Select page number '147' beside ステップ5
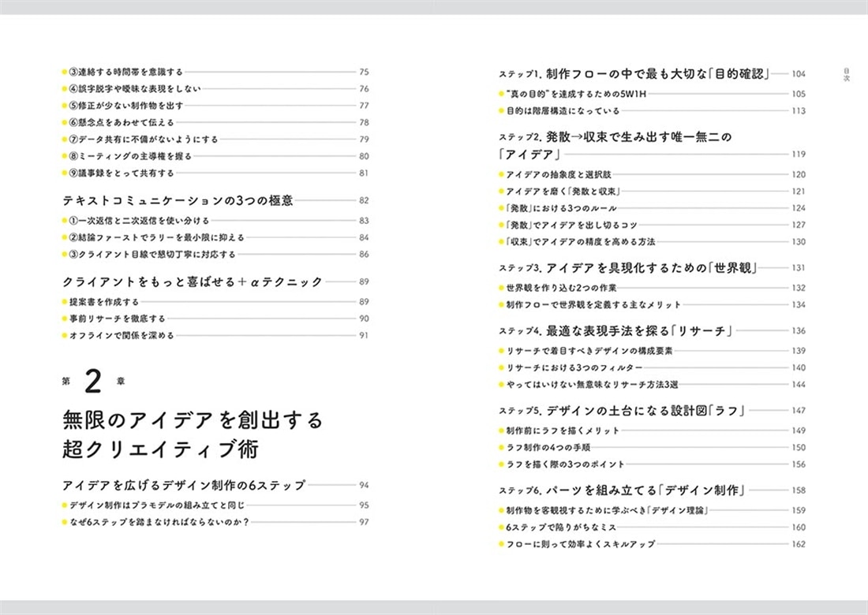The image size is (868, 615). tap(799, 410)
